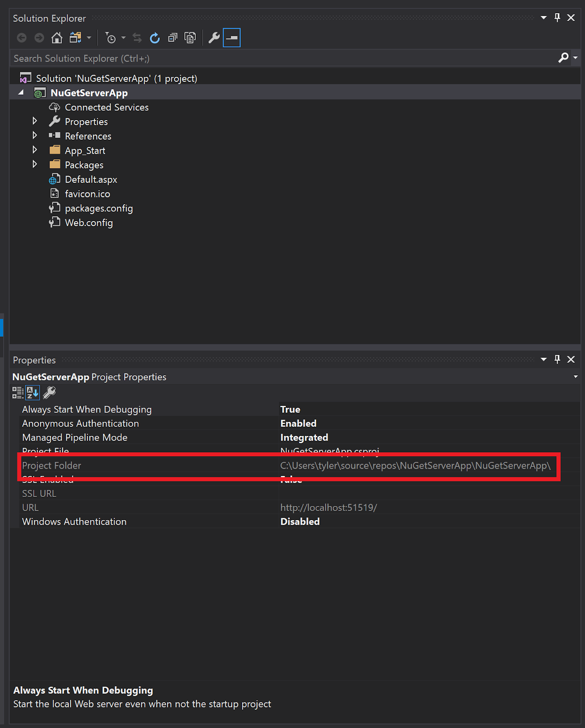585x728 pixels.
Task: Click the Web.config file icon
Action: [x=55, y=222]
